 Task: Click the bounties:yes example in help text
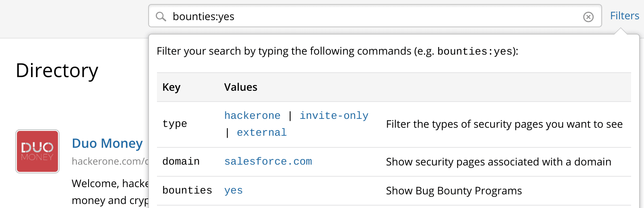pos(475,51)
